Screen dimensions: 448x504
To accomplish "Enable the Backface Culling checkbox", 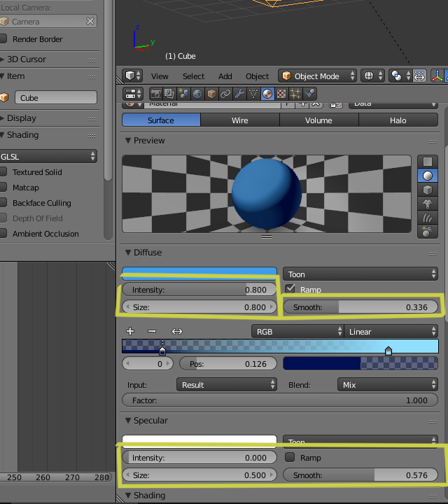I will click(x=4, y=203).
